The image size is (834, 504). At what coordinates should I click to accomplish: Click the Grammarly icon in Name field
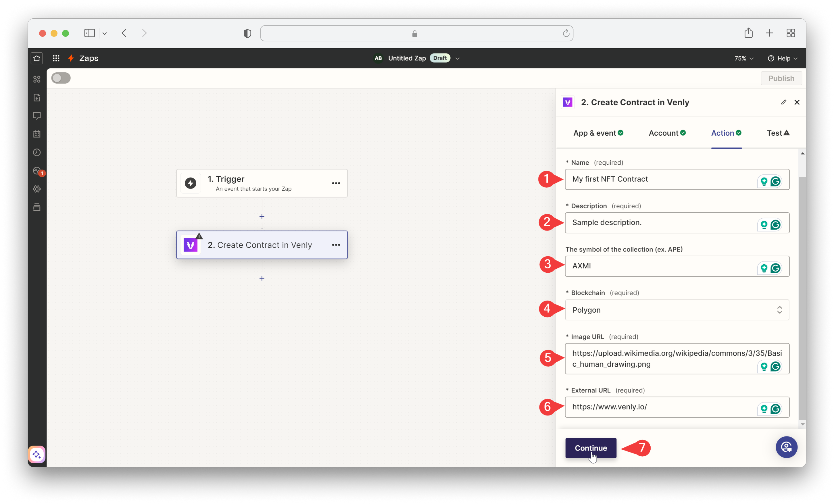(775, 181)
